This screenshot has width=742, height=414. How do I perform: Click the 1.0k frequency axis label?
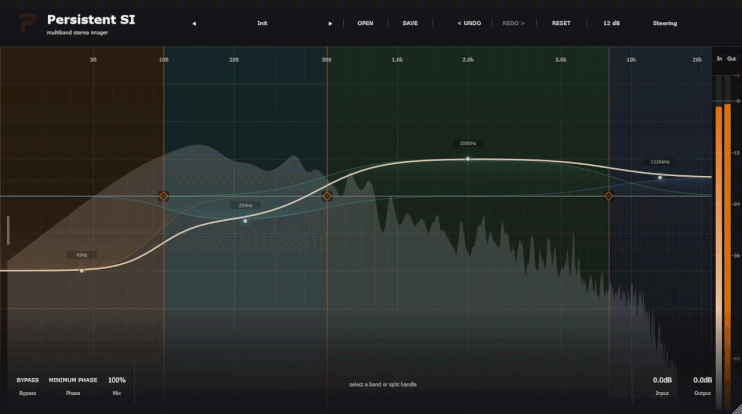pos(397,60)
